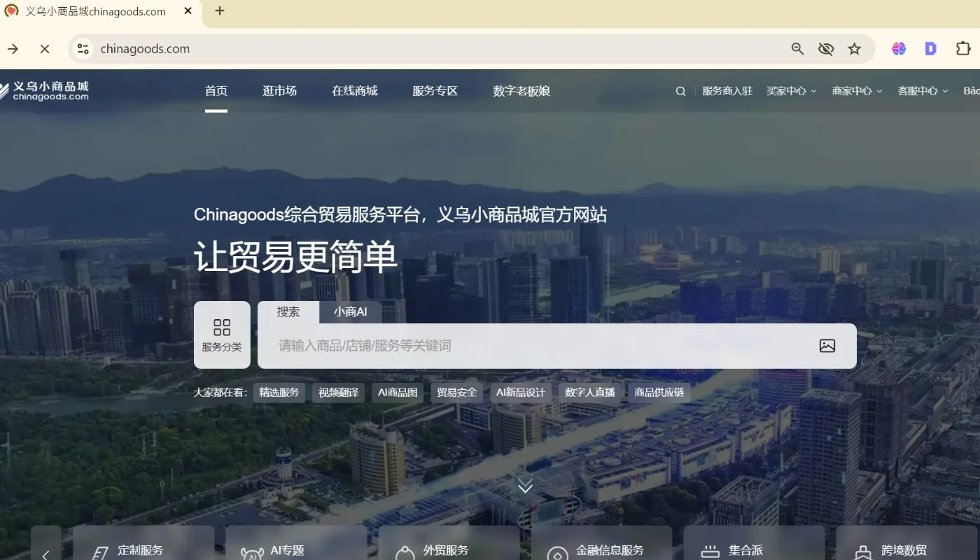Screen dimensions: 980x560
Task: Select the 搜索 tab
Action: click(x=288, y=312)
